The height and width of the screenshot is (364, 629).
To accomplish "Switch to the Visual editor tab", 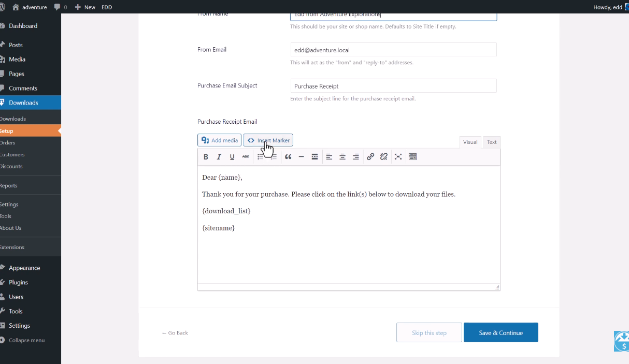I will coord(470,142).
